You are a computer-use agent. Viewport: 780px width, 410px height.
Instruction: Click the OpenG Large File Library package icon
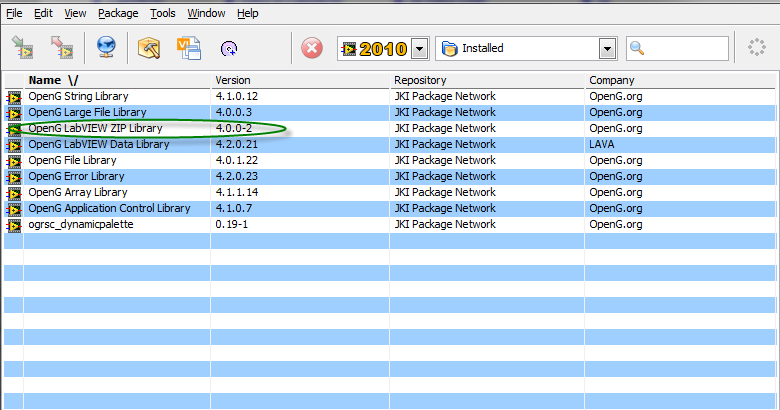coord(14,113)
